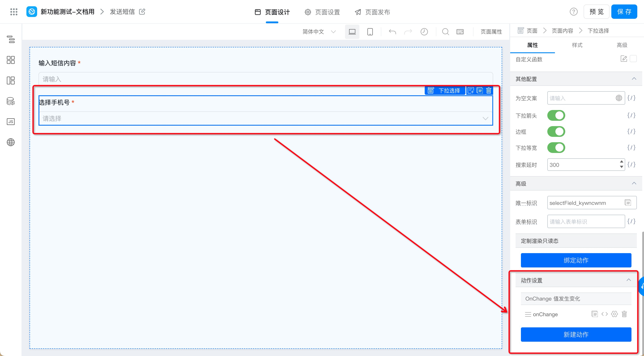
Task: Toggle the 下拉箭头 switch
Action: click(556, 115)
